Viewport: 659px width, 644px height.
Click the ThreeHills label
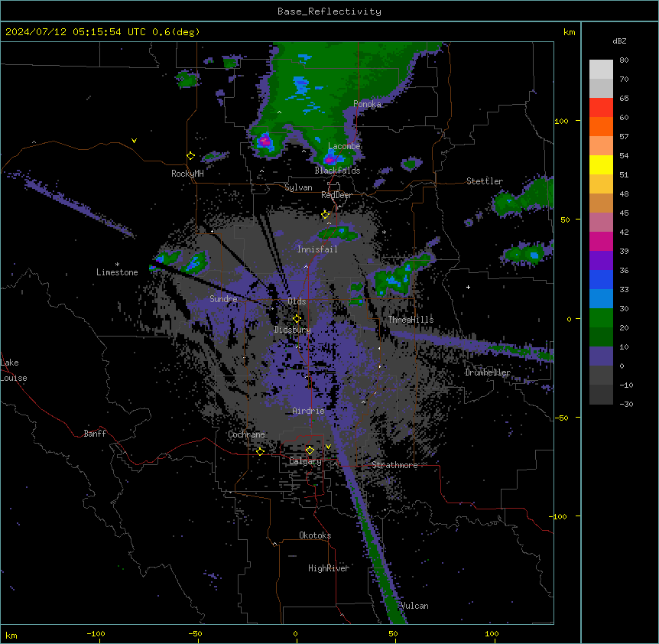(411, 320)
